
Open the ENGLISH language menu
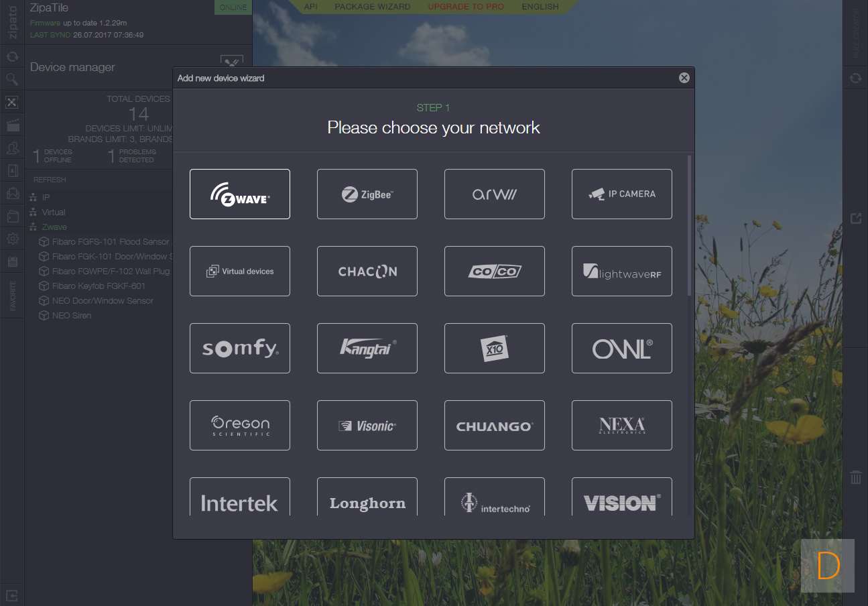point(540,7)
